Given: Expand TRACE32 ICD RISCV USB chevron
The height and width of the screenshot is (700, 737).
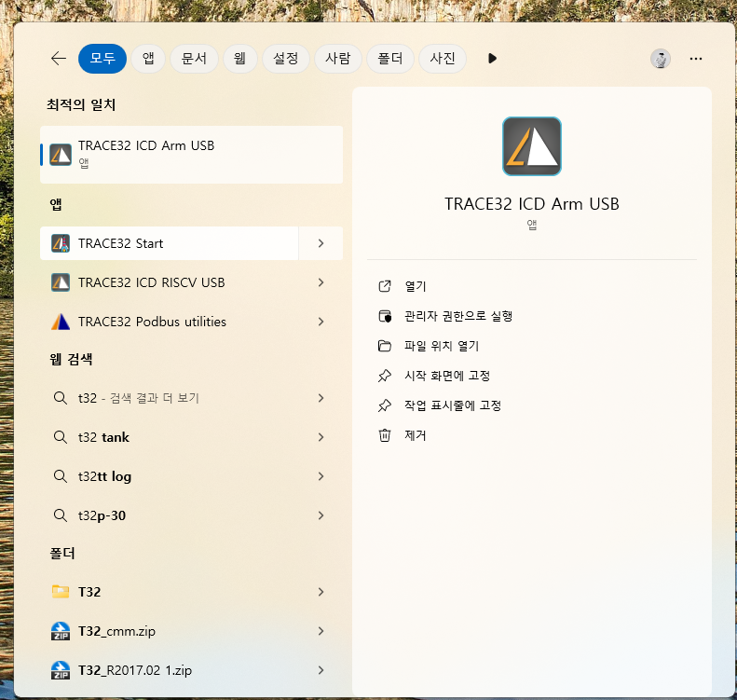Looking at the screenshot, I should pos(321,282).
